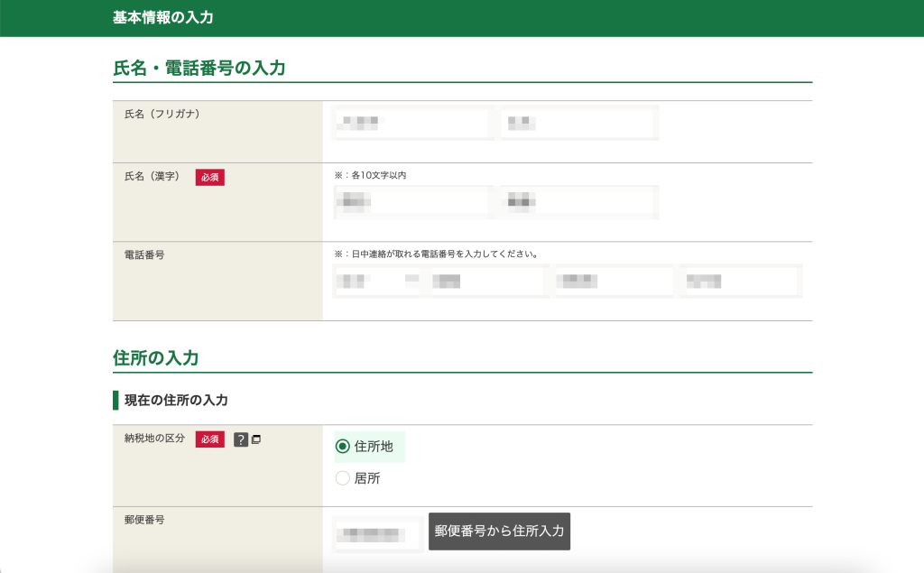Click the help question mark icon

241,439
